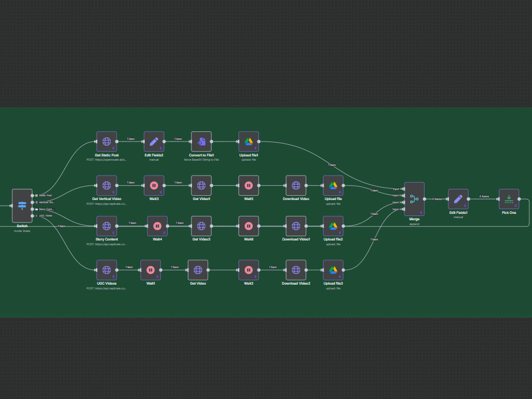
Task: Select the Edit Fields2 pencil node
Action: (154, 142)
